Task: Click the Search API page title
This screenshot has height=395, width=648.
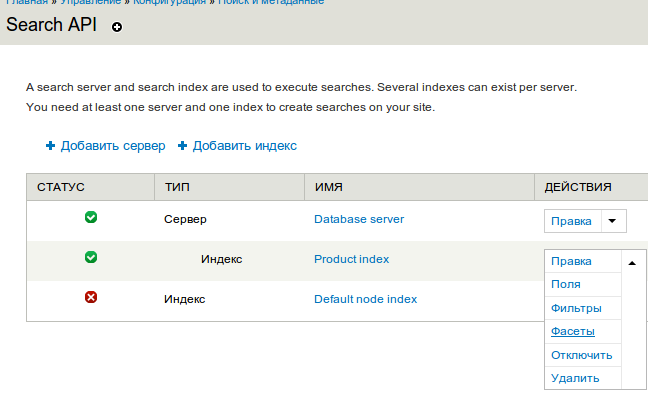Action: coord(51,25)
